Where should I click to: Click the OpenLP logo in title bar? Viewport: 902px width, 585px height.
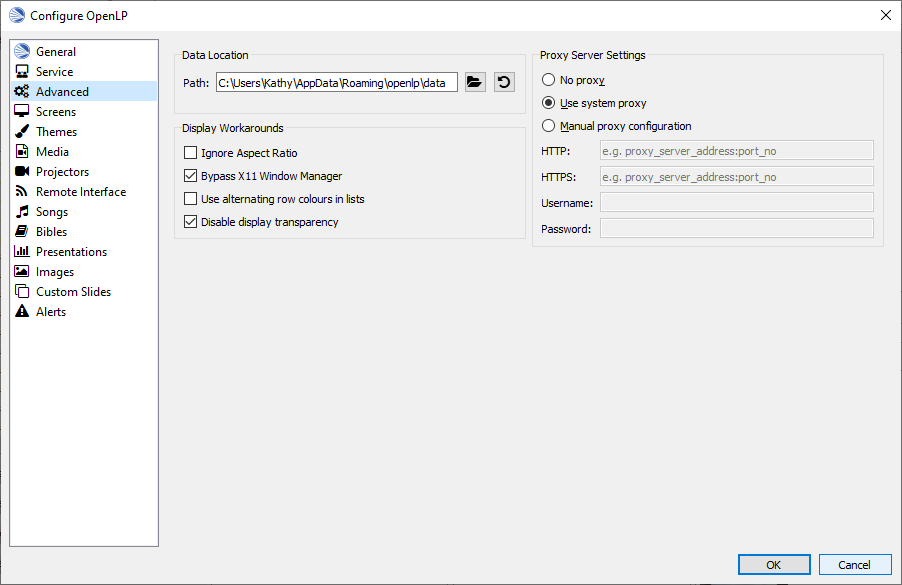(17, 16)
